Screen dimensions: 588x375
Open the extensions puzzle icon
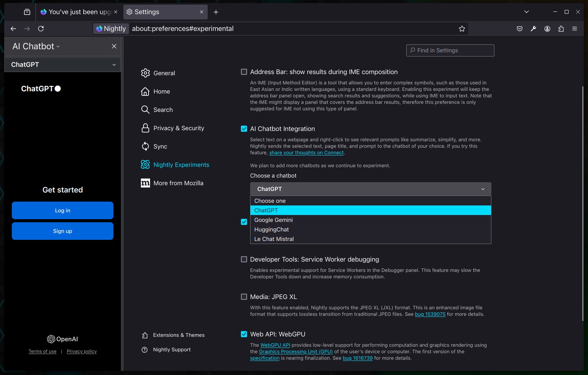click(561, 29)
